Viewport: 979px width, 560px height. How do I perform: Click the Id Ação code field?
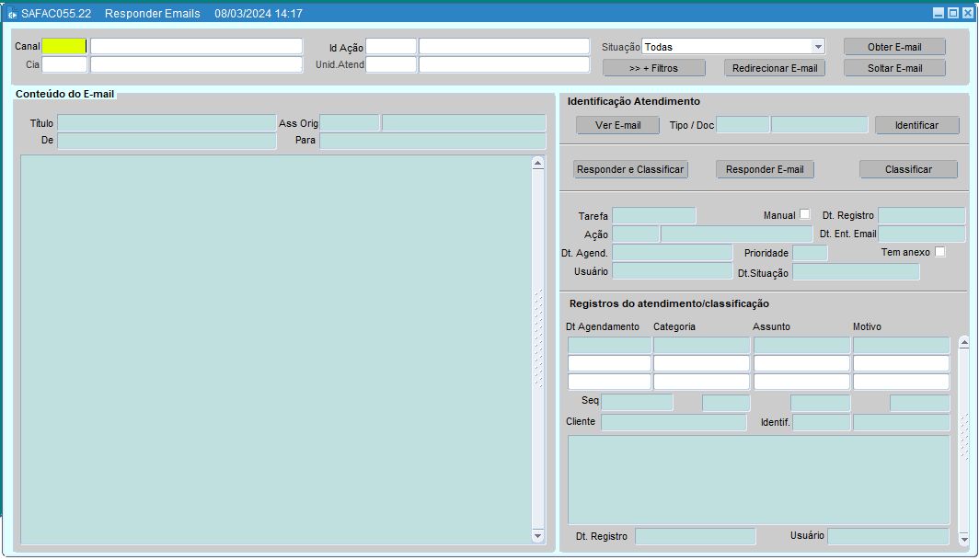(x=391, y=46)
